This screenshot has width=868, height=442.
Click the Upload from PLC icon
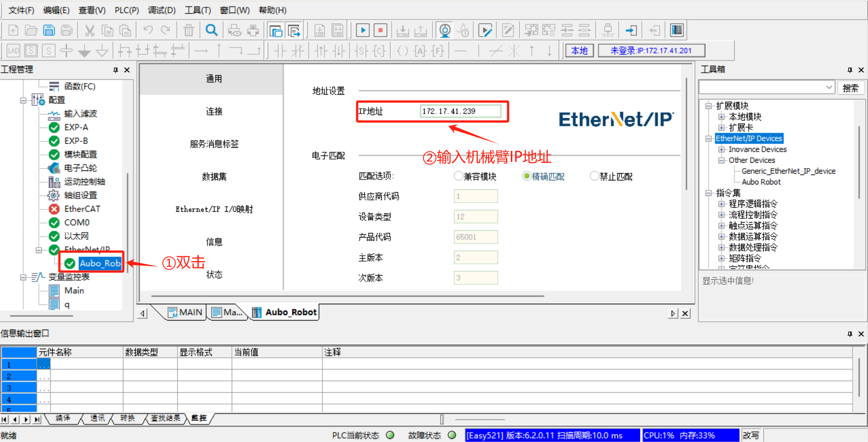coord(420,30)
